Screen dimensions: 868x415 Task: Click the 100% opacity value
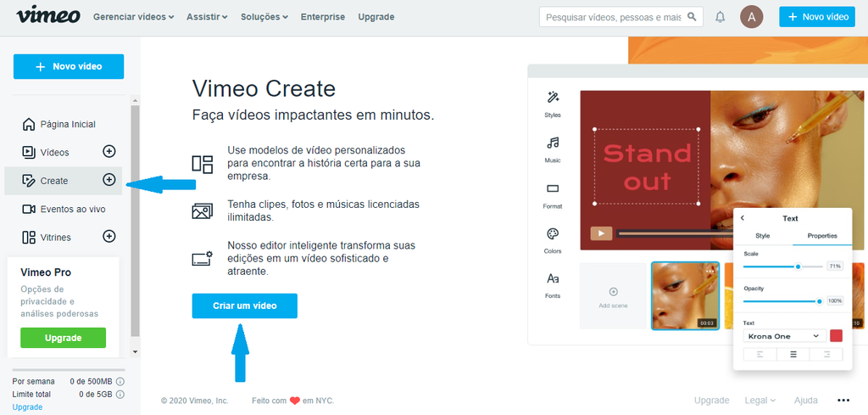835,301
